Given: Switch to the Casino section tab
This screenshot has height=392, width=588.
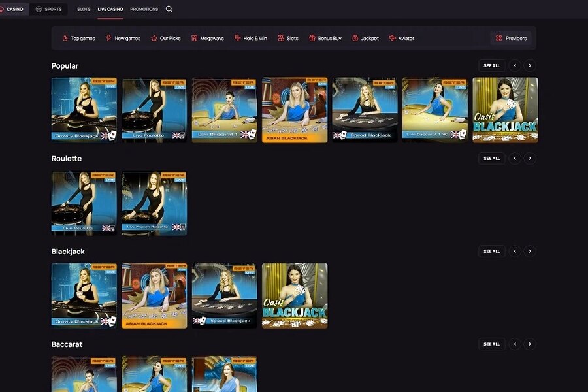Looking at the screenshot, I should [14, 9].
